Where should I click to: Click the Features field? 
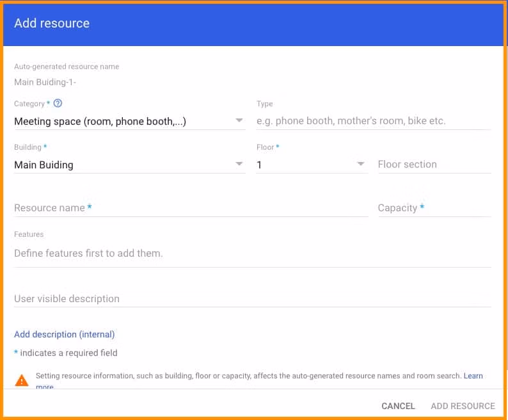pyautogui.click(x=252, y=254)
